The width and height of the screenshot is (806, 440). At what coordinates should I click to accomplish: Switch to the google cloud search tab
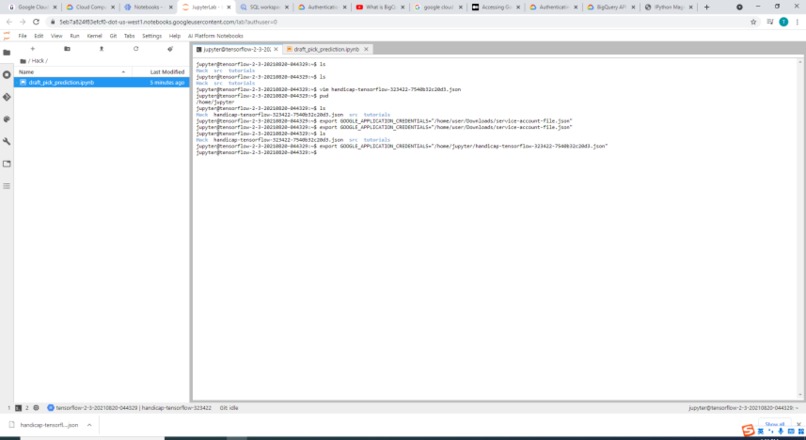[437, 7]
